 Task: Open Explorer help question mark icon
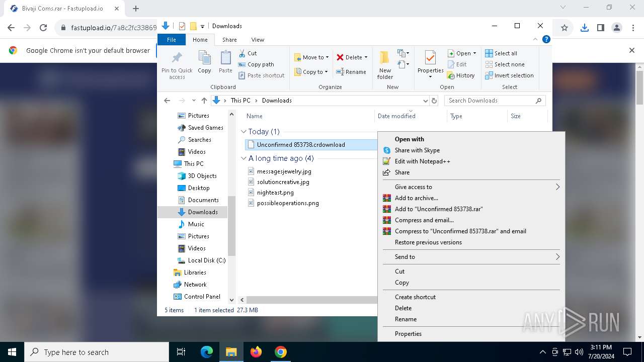point(546,39)
